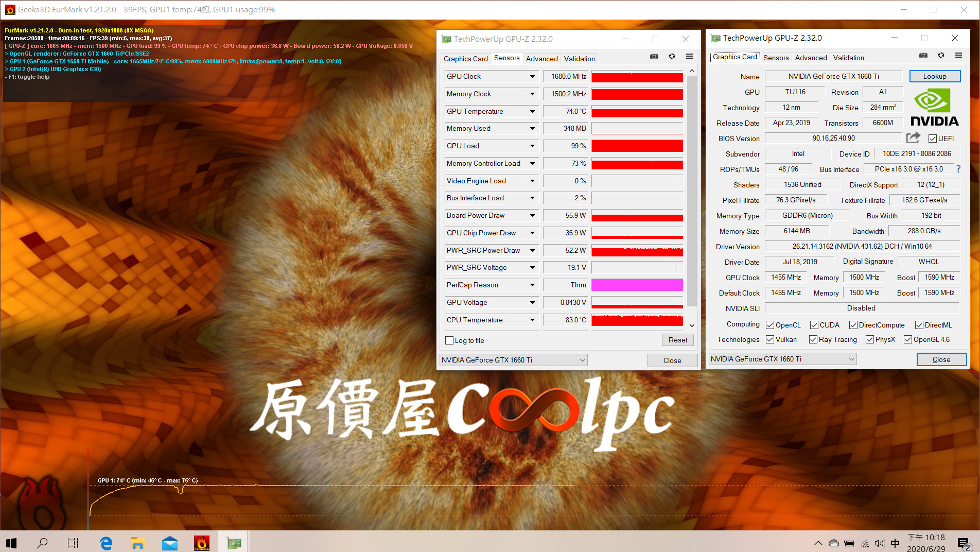The height and width of the screenshot is (552, 980).
Task: Select the Validation tab in the Sensors window
Action: [x=579, y=59]
